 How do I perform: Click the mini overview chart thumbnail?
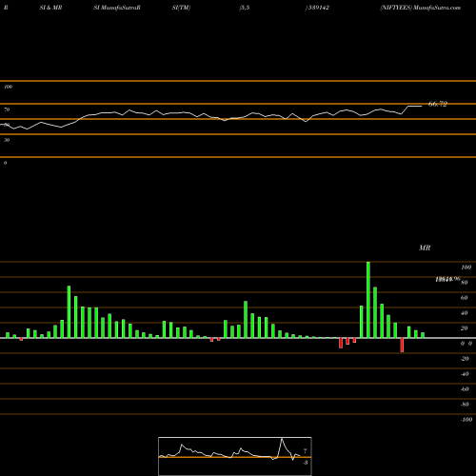(x=235, y=456)
